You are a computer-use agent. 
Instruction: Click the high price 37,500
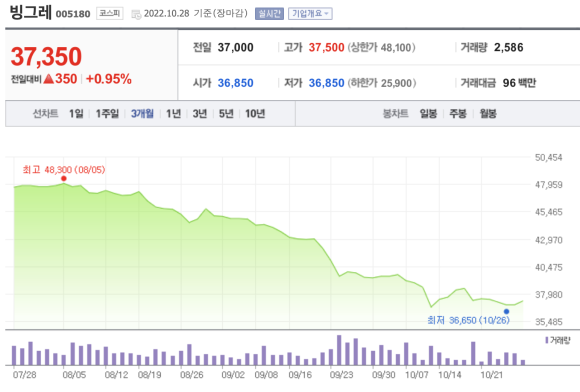coord(326,47)
